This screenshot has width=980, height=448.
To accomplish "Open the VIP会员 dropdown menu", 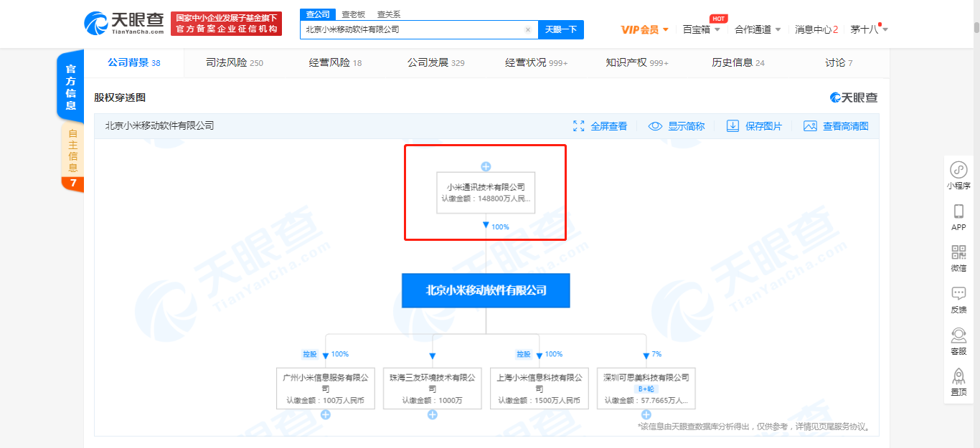I will click(644, 29).
